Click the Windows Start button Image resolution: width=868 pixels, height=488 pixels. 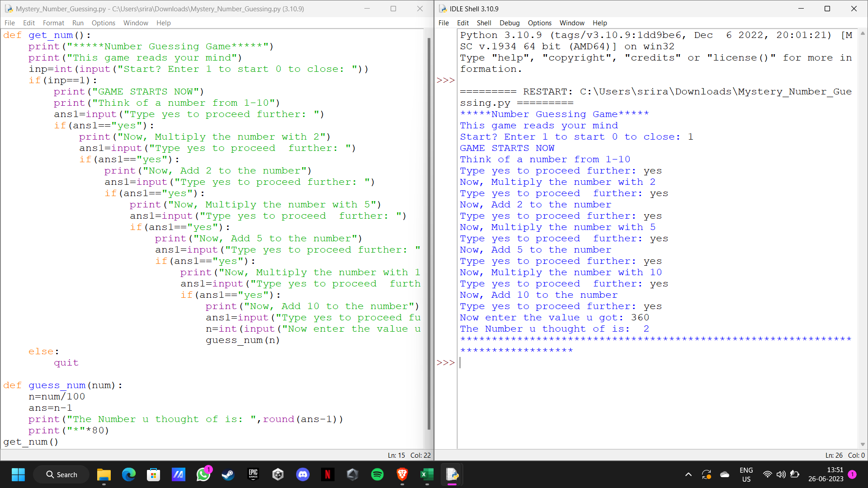coord(18,474)
